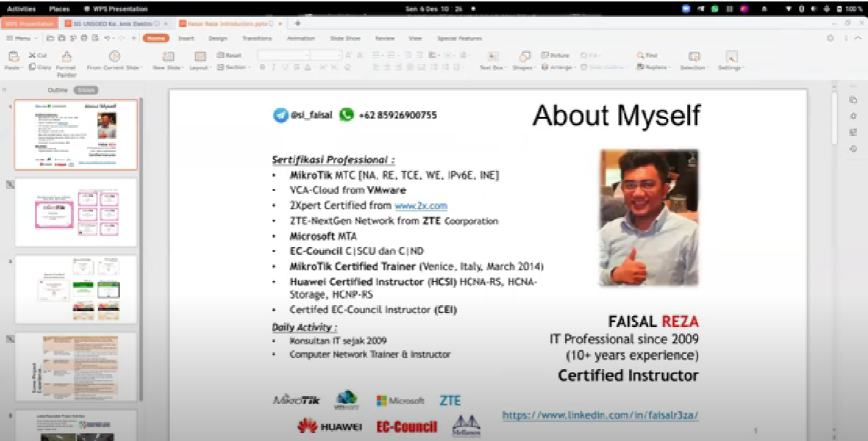Click the redo arrow in quick access toolbar
This screenshot has height=441, width=868.
coord(122,39)
